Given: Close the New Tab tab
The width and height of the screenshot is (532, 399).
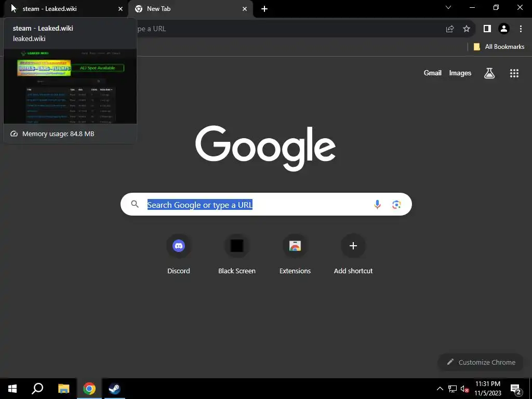Looking at the screenshot, I should point(245,9).
